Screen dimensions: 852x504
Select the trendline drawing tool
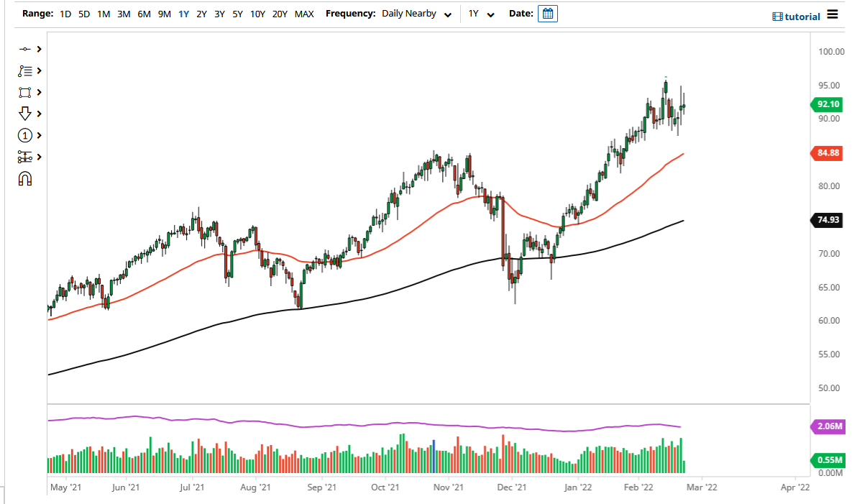pos(25,49)
